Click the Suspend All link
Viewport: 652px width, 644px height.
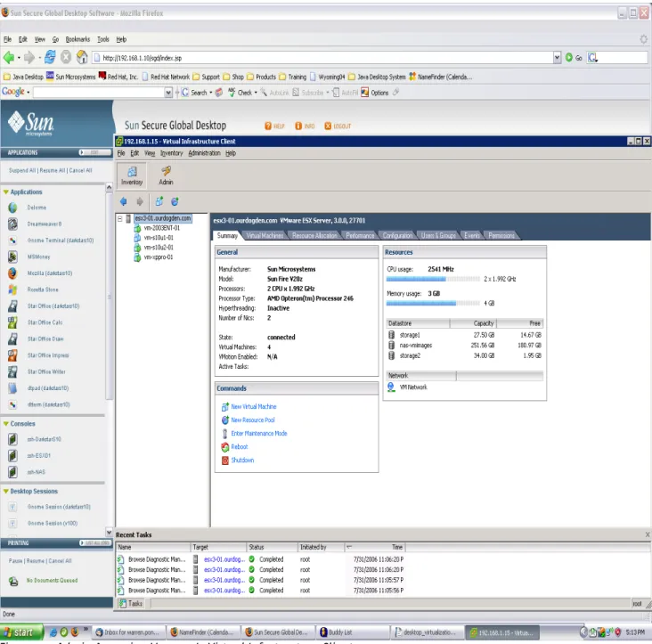[22, 170]
